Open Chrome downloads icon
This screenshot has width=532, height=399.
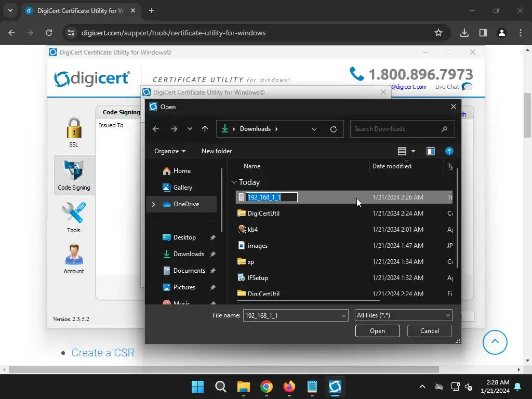click(464, 33)
